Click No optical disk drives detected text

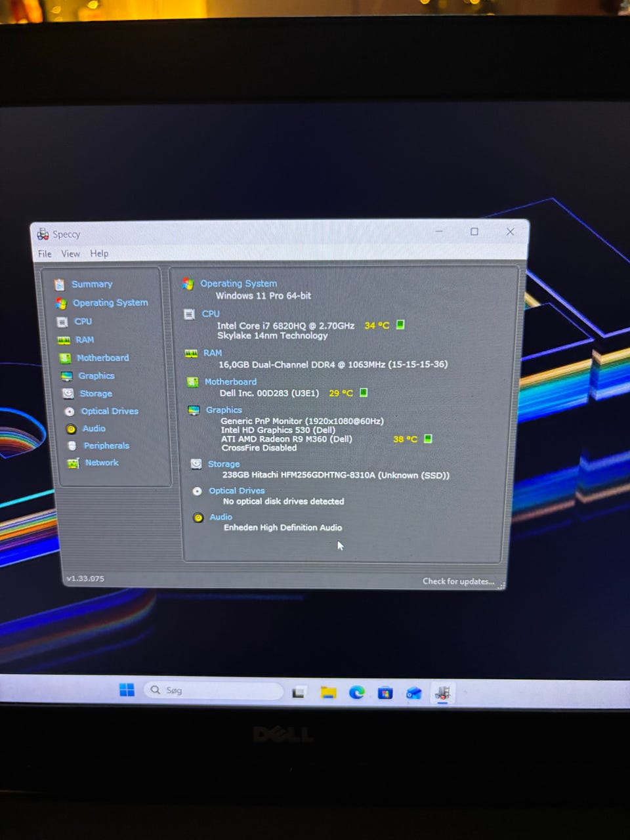[283, 501]
